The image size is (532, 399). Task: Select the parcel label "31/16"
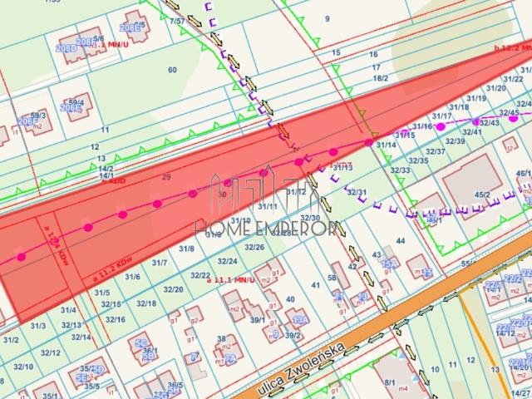point(422,126)
